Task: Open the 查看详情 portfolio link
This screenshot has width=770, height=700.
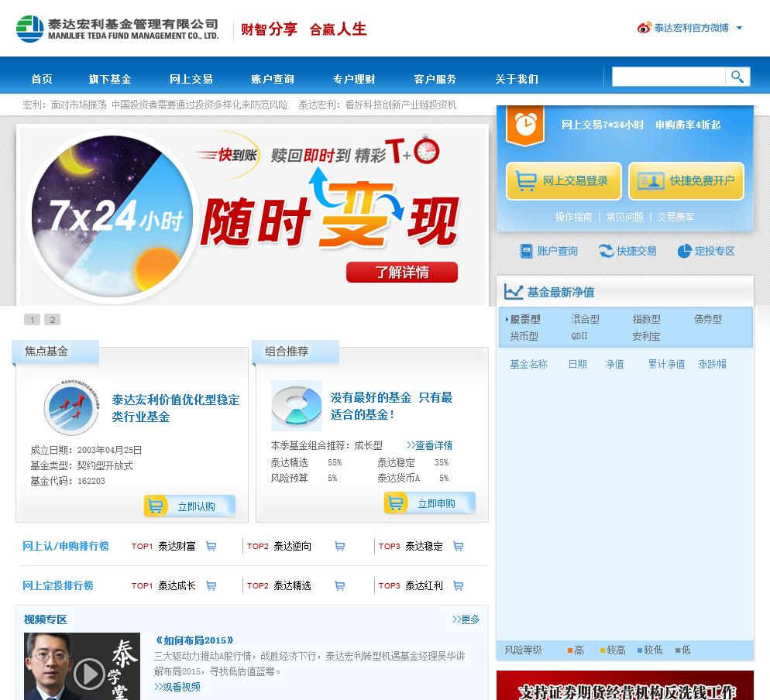Action: (x=430, y=445)
